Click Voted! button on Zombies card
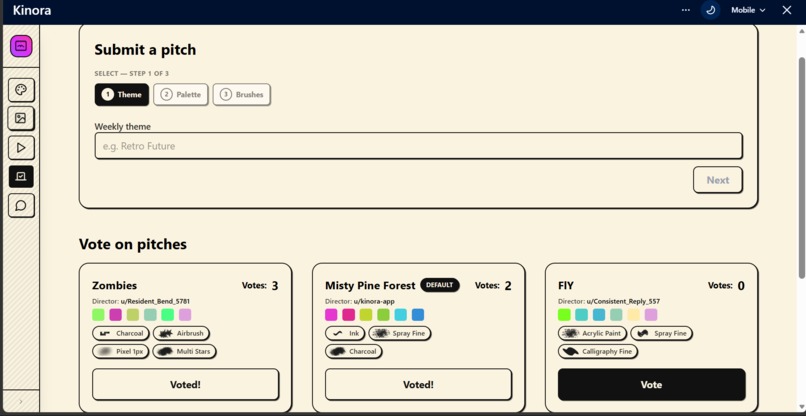The width and height of the screenshot is (806, 416). (x=186, y=385)
